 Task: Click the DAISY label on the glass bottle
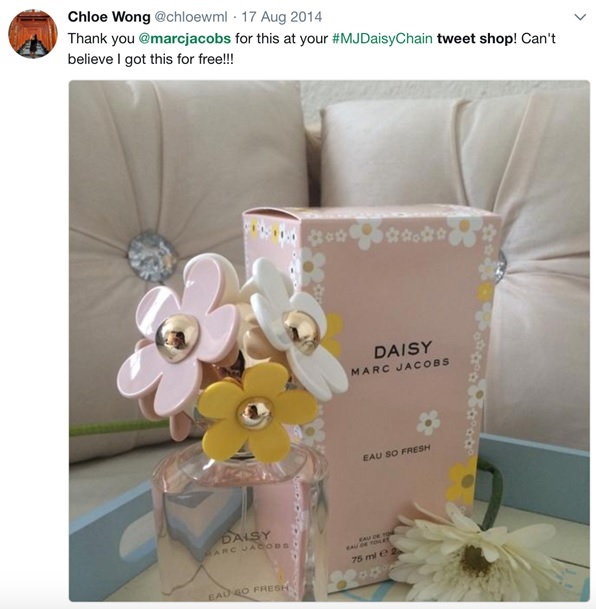tap(245, 538)
